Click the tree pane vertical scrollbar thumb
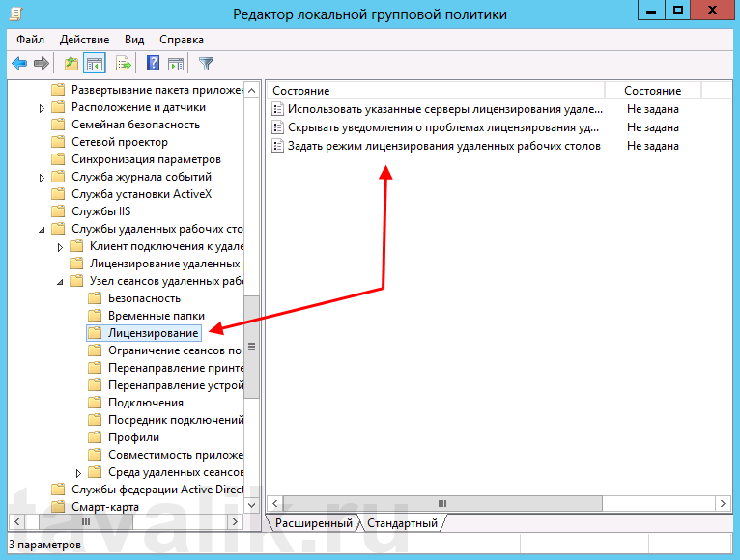Screen dimensions: 740x560 pos(251,347)
